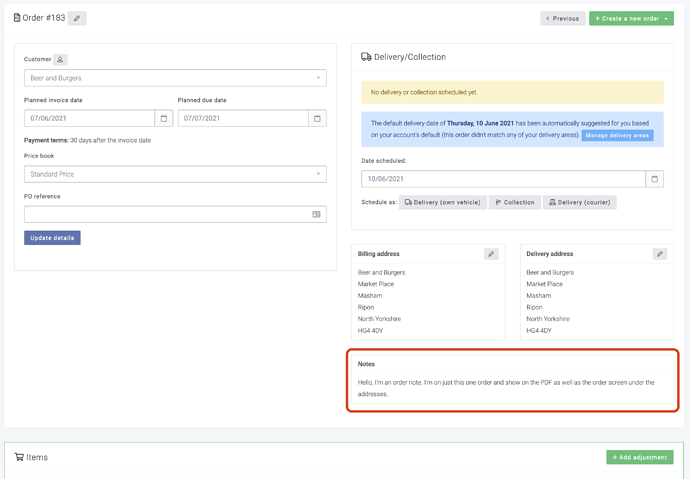Click Market Place in Delivery address
Image resolution: width=690 pixels, height=479 pixels.
(544, 284)
